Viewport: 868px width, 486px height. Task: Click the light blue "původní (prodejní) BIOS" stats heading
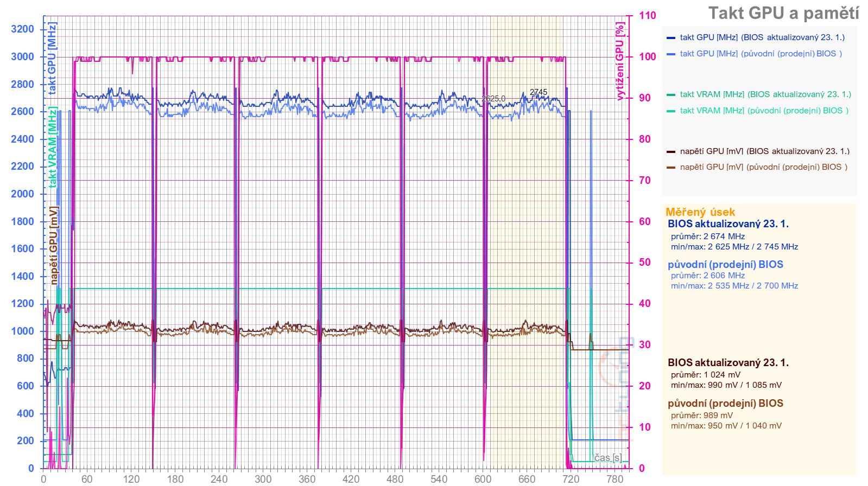click(725, 265)
